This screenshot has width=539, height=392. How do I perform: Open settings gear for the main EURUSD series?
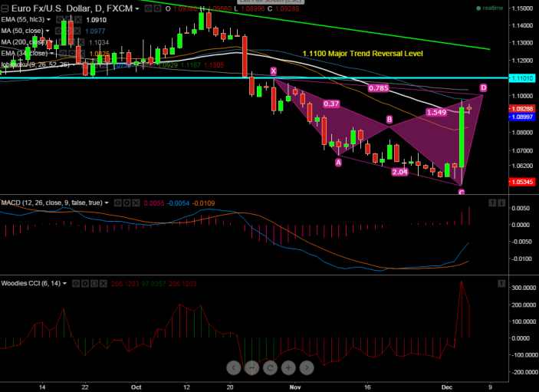[157, 8]
